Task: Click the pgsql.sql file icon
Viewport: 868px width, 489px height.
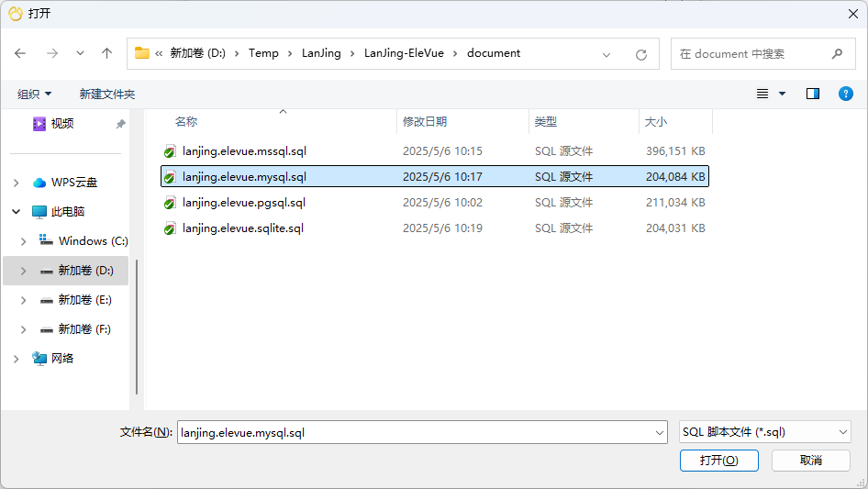Action: 170,203
